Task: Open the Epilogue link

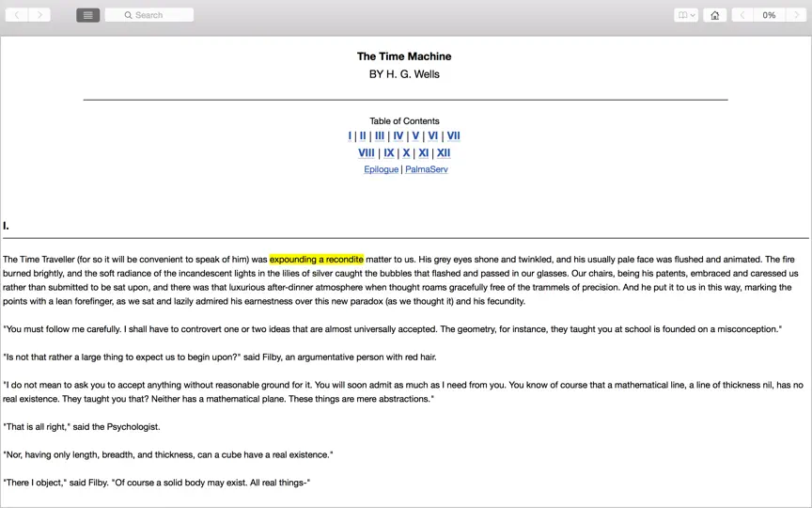Action: click(x=382, y=169)
